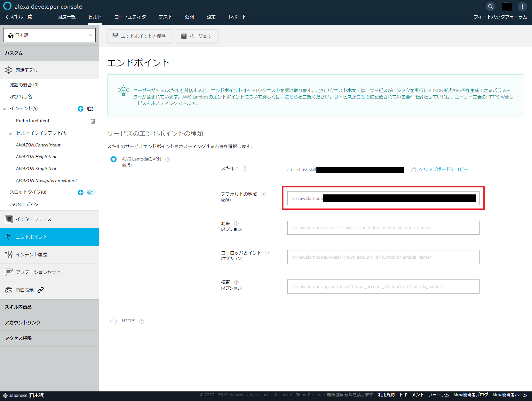This screenshot has height=401, width=532.
Task: Open the 日本語 language dropdown
Action: [49, 35]
